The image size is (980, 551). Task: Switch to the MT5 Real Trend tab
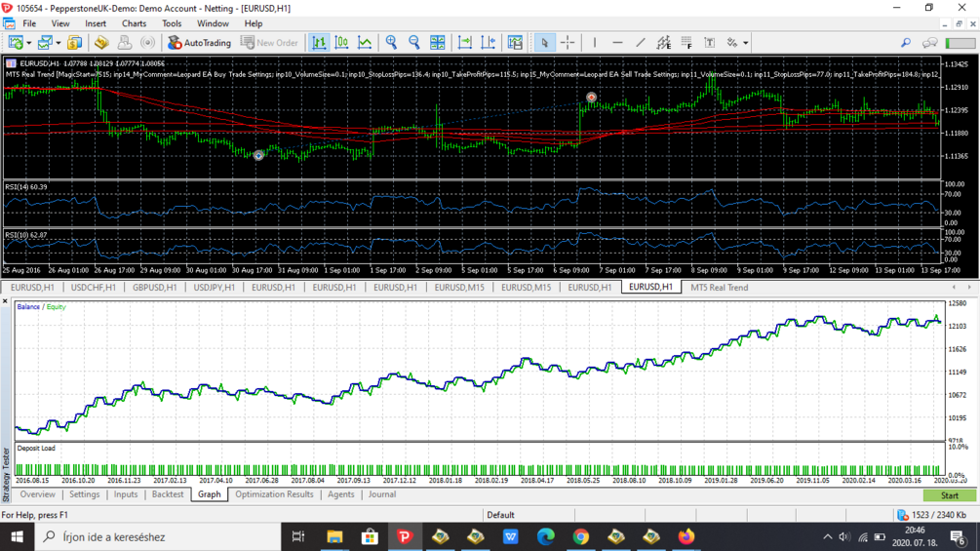[x=719, y=288]
